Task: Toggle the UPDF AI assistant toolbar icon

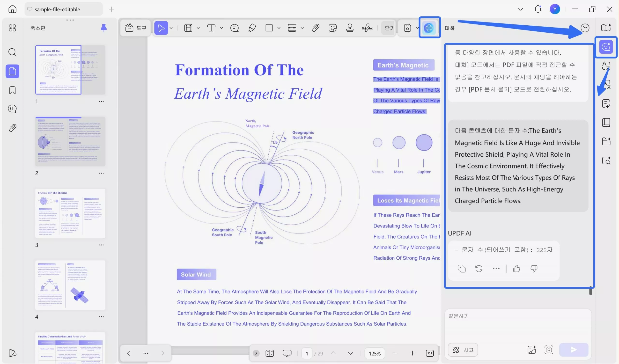Action: click(429, 28)
